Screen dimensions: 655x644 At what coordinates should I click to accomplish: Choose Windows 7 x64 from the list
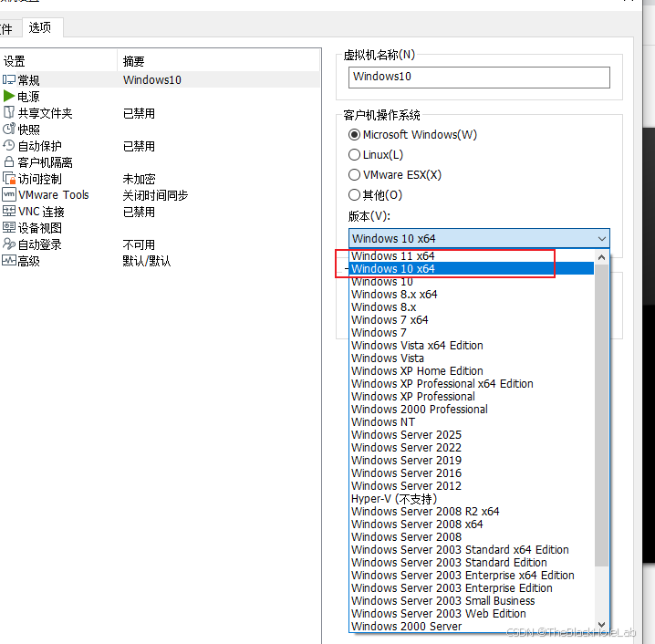click(x=472, y=320)
